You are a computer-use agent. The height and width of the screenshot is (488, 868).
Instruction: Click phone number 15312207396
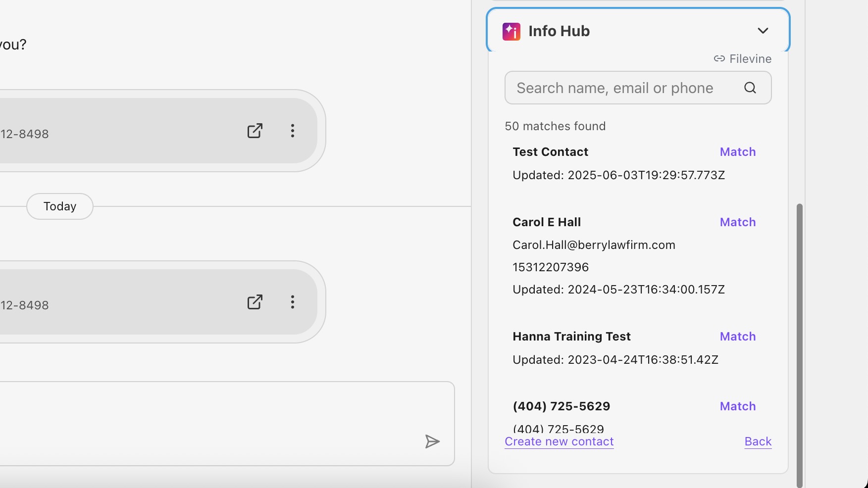tap(551, 267)
